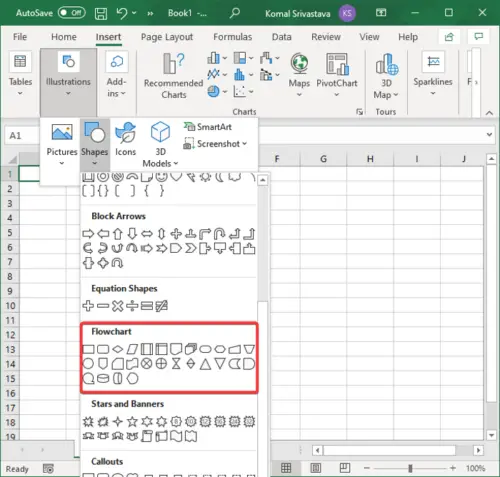Click the Maps chart icon
Screen dimensions: 500x477
[x=299, y=75]
